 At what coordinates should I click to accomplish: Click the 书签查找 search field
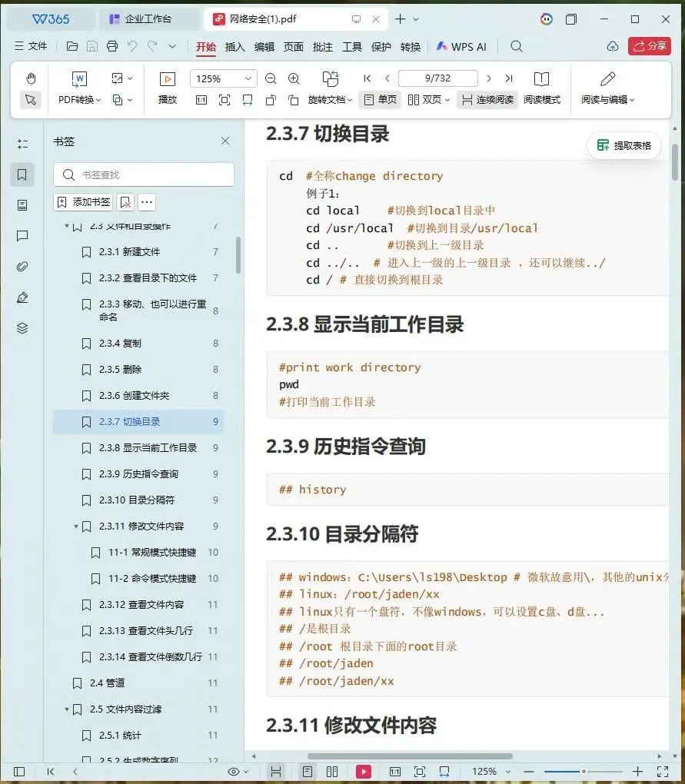[x=144, y=174]
